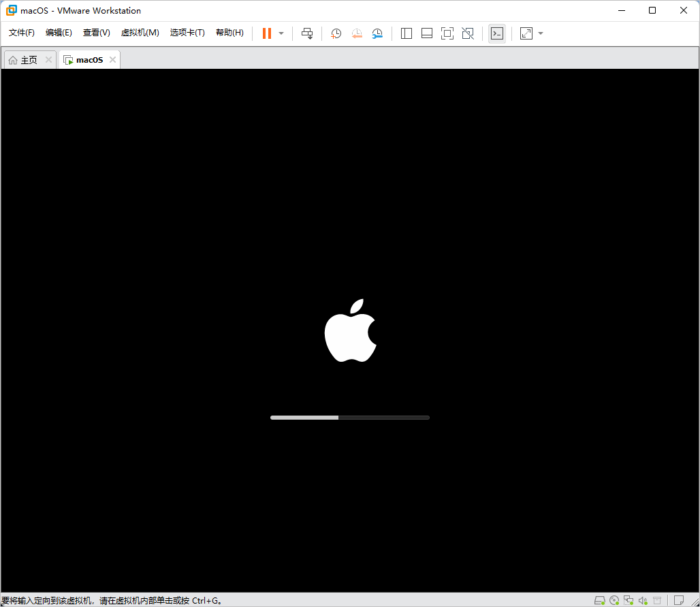Click the Apple logo in the VM
This screenshot has height=607, width=700.
pos(351,330)
